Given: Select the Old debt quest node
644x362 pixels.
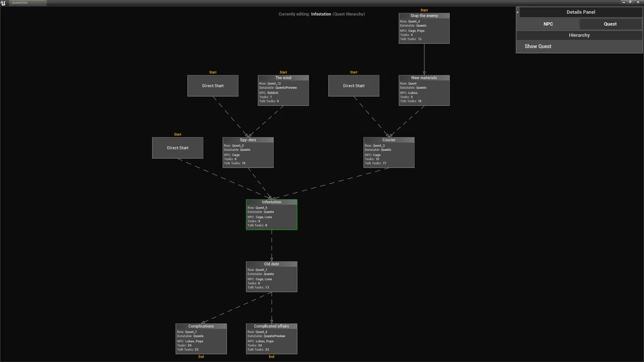Looking at the screenshot, I should 271,277.
